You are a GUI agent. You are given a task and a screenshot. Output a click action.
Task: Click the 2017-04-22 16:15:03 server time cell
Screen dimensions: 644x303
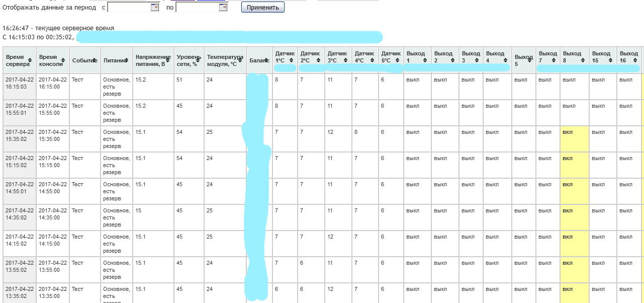click(20, 83)
